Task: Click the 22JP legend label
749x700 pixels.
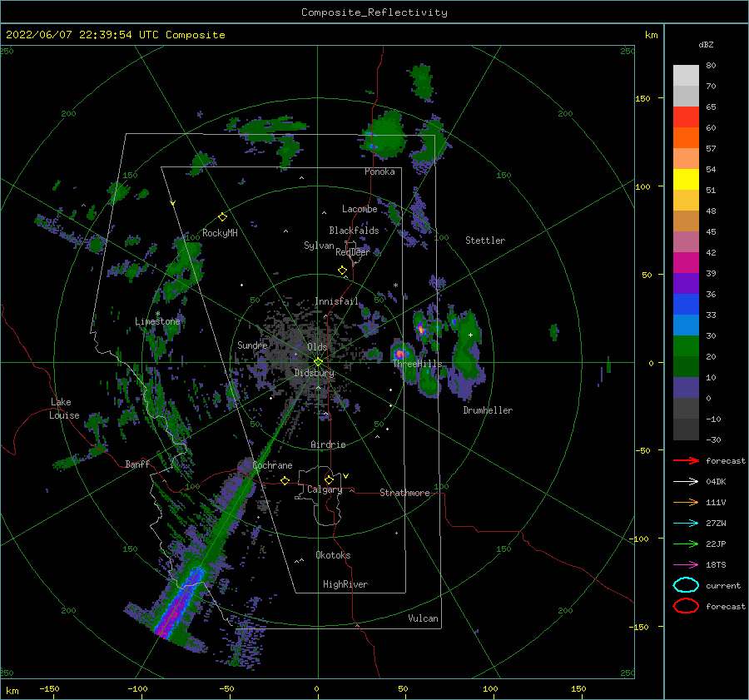Action: point(716,544)
